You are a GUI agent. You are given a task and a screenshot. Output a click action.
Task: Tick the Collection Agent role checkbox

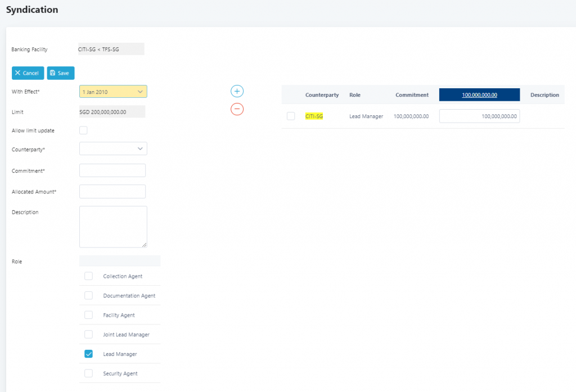point(88,276)
